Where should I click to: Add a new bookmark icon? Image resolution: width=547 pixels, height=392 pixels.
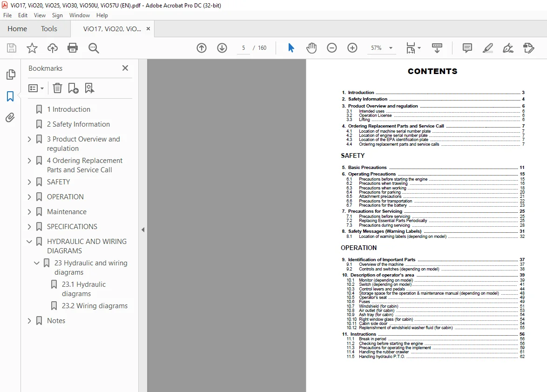tap(73, 88)
